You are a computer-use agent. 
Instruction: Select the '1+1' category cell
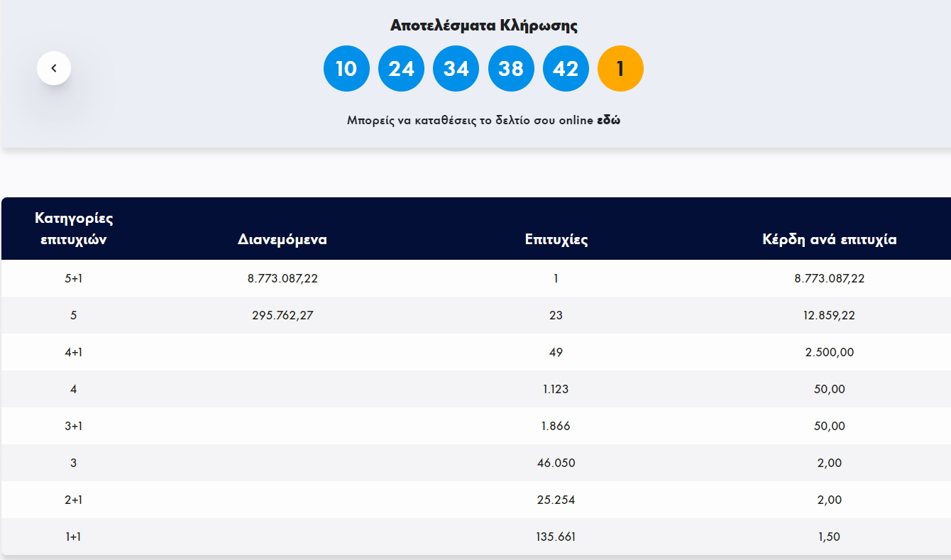click(74, 537)
